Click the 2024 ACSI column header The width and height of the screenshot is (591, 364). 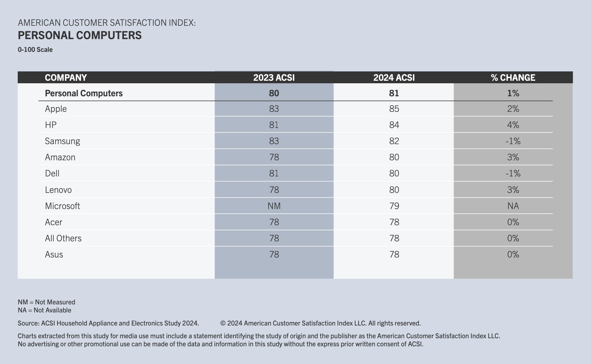(x=394, y=78)
